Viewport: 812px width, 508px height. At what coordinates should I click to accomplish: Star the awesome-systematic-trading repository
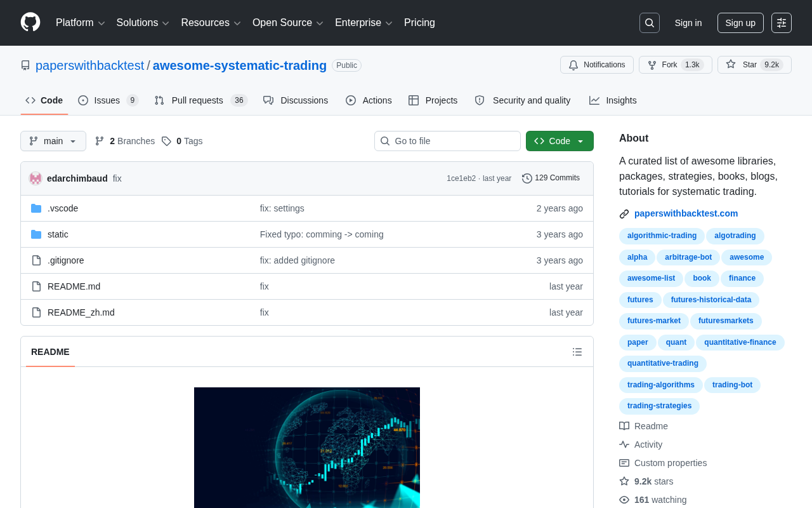(x=754, y=65)
